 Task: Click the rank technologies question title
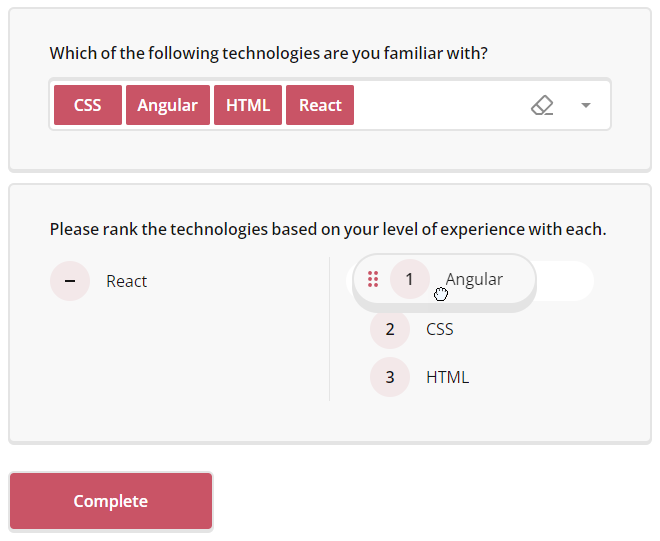tap(328, 229)
